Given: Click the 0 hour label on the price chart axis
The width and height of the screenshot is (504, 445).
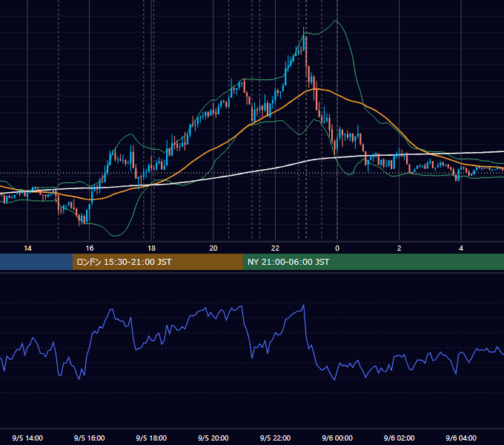Looking at the screenshot, I should click(x=337, y=248).
